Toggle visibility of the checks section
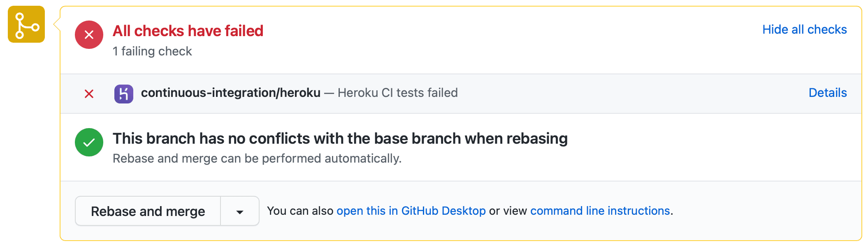868x248 pixels. [x=804, y=29]
